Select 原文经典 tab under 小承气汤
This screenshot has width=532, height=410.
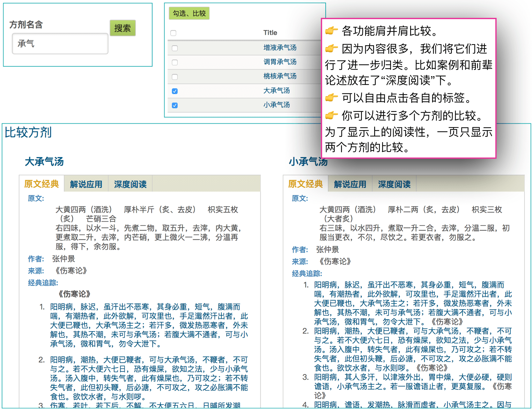pos(305,184)
